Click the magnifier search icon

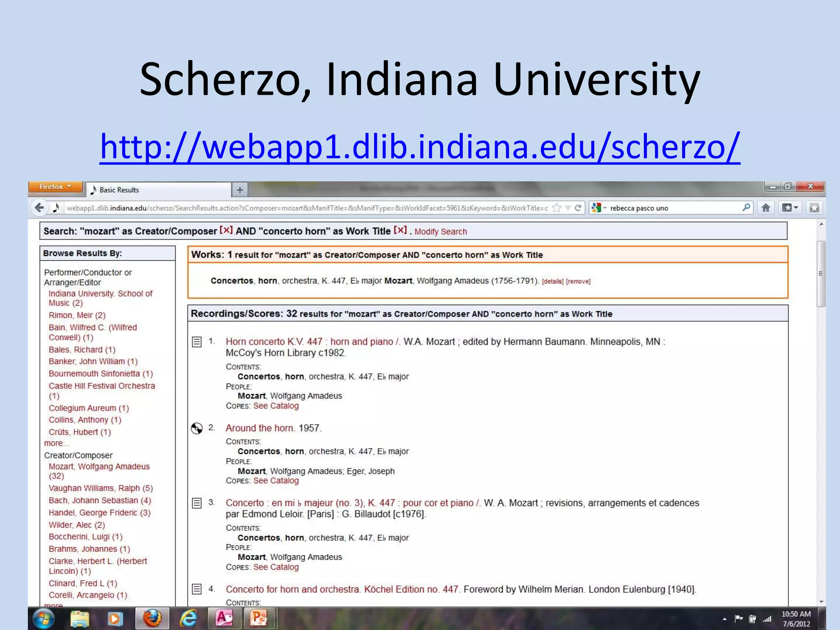tap(746, 208)
